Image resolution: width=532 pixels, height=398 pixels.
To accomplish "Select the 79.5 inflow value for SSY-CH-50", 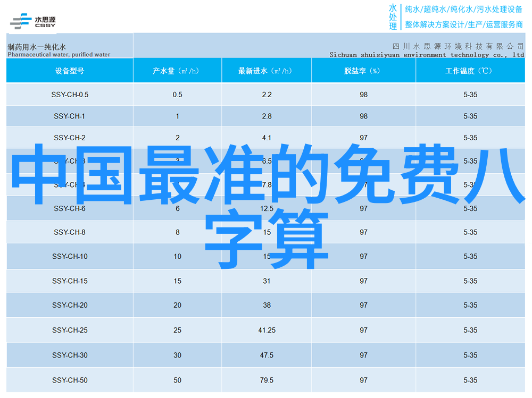I will (x=267, y=380).
